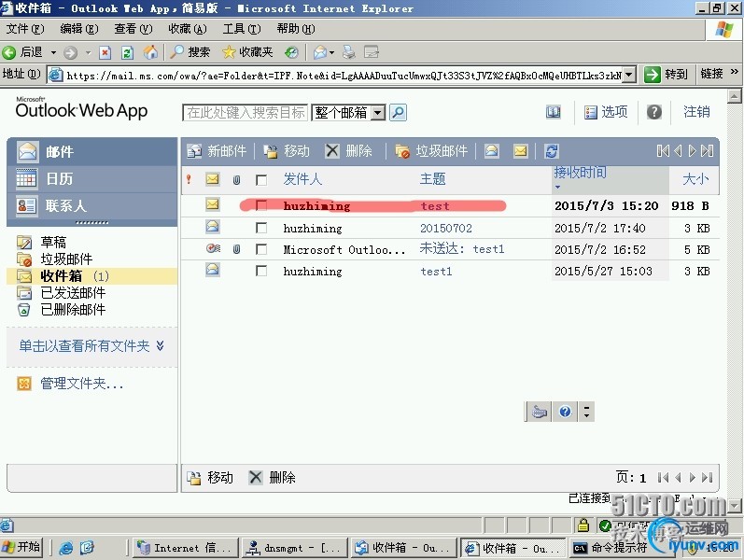Click the IE Print icon
Viewport: 744px width, 560px height.
pos(349,52)
